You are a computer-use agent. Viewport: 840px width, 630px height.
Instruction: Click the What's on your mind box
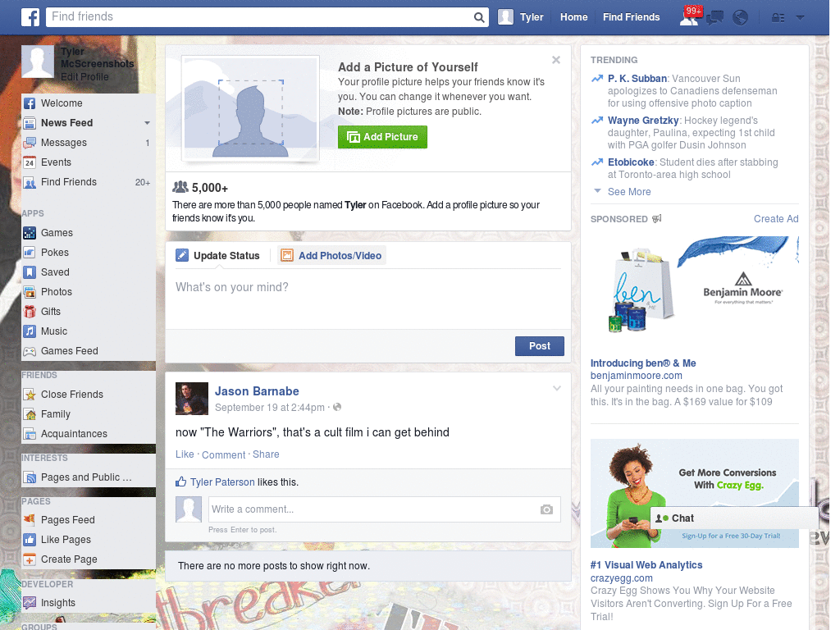tap(368, 298)
